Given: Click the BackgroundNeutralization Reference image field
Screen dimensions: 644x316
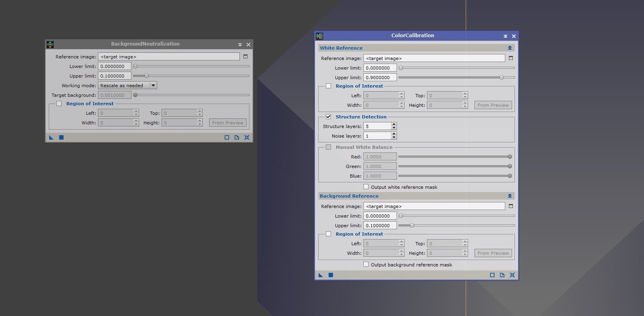Looking at the screenshot, I should (x=169, y=56).
